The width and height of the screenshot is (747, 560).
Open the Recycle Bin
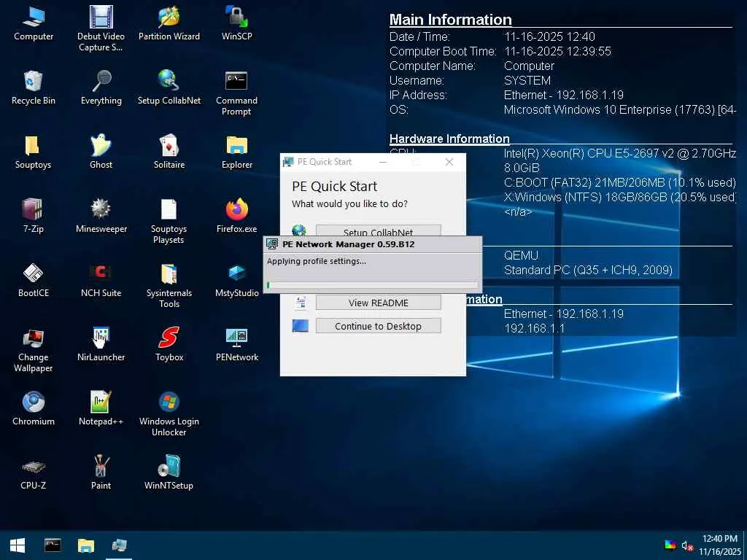tap(34, 87)
